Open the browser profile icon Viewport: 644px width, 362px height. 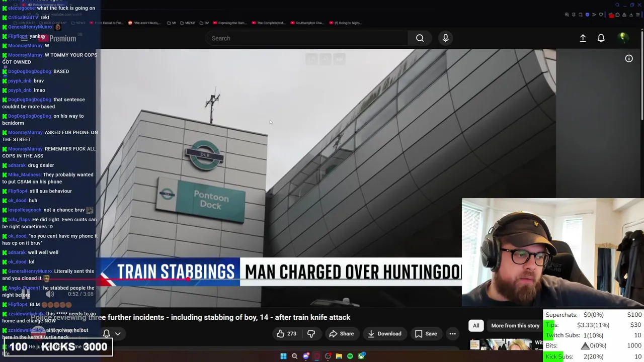tap(624, 15)
